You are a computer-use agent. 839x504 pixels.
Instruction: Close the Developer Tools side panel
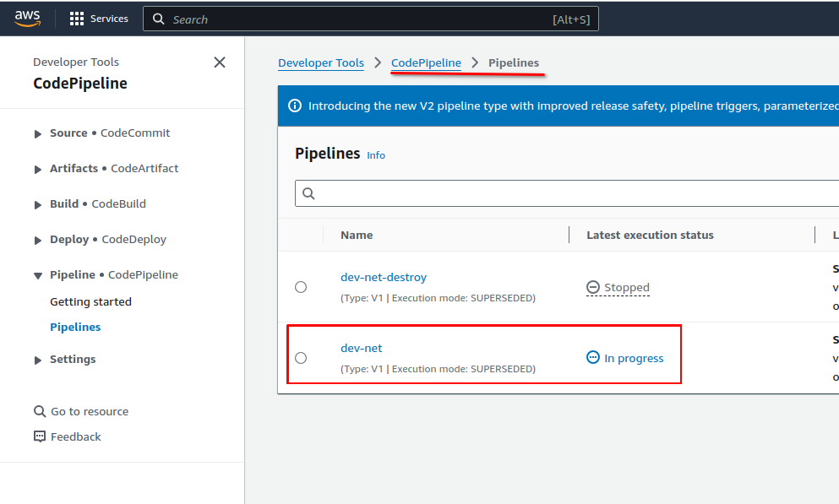tap(220, 62)
